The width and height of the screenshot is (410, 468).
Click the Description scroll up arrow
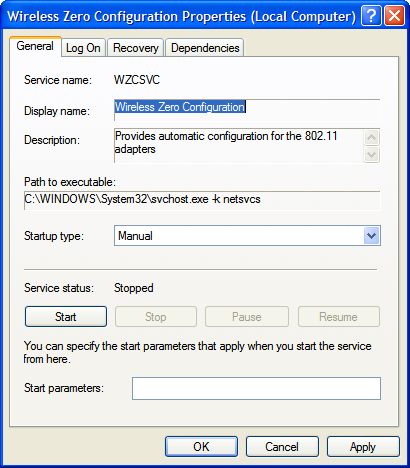tap(371, 137)
